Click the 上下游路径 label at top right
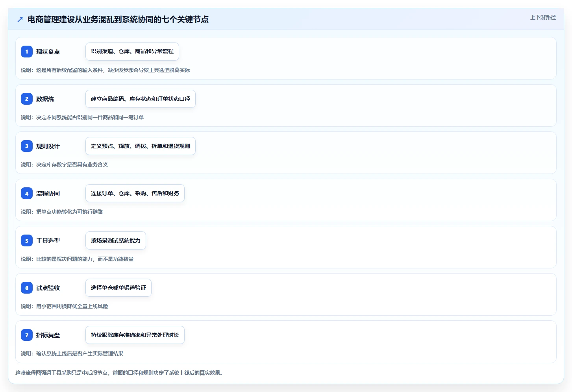The width and height of the screenshot is (572, 392). point(543,17)
